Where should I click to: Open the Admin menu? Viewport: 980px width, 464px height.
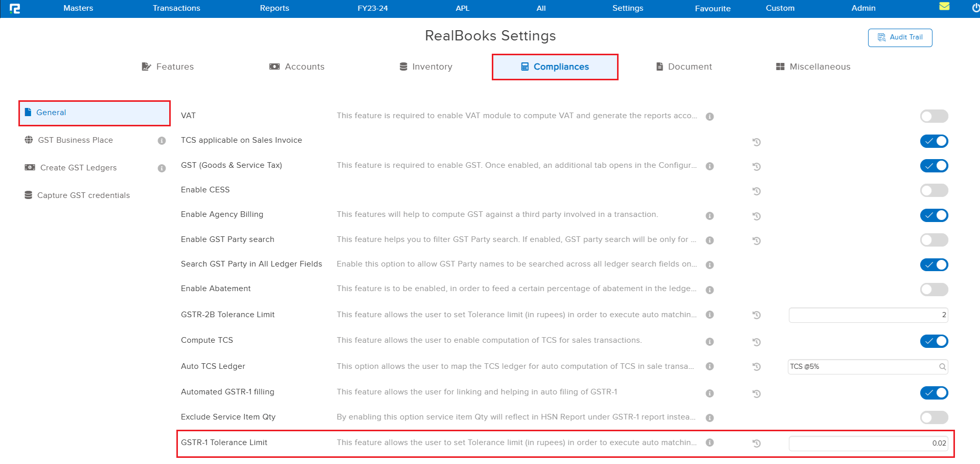pos(863,8)
